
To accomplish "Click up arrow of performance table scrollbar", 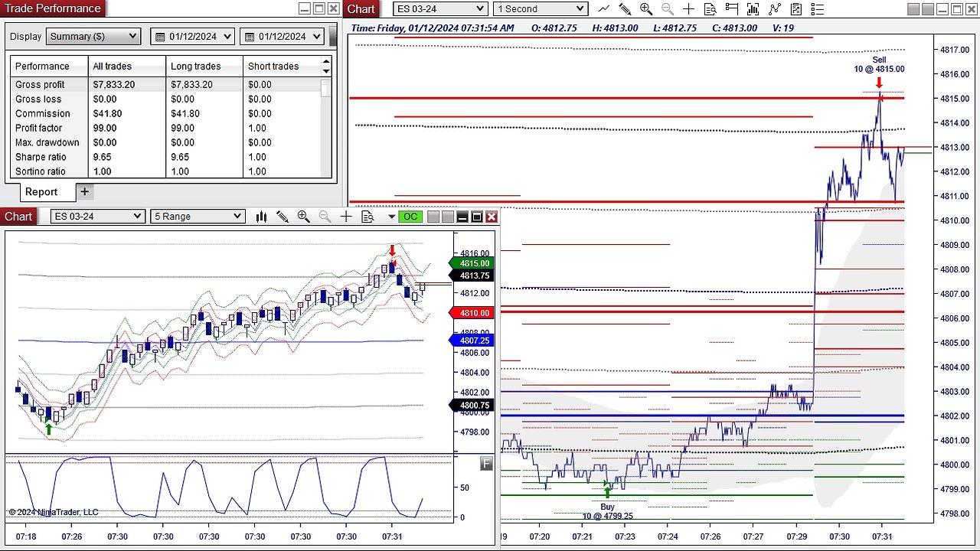I will click(326, 61).
